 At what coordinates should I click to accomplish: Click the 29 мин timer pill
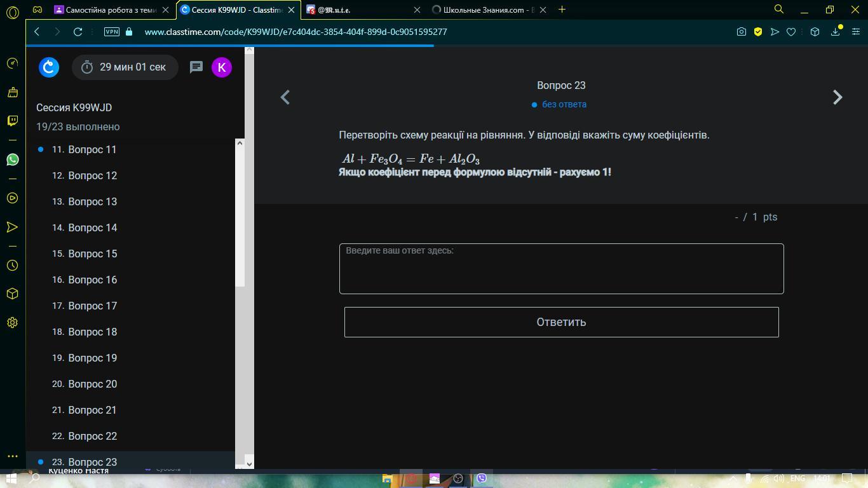point(125,67)
